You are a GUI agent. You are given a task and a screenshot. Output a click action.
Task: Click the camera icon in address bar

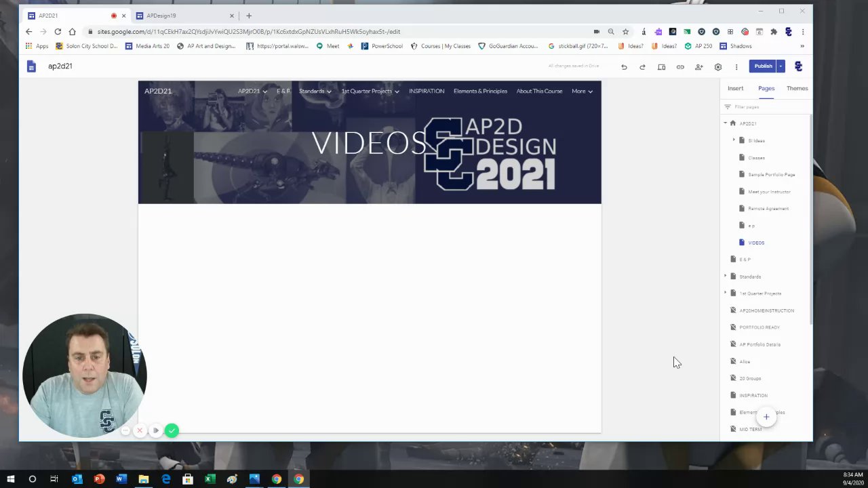(596, 31)
